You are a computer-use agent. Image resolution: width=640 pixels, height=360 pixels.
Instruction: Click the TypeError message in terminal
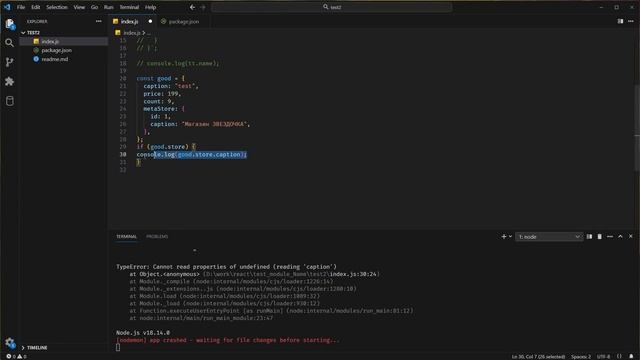click(227, 267)
